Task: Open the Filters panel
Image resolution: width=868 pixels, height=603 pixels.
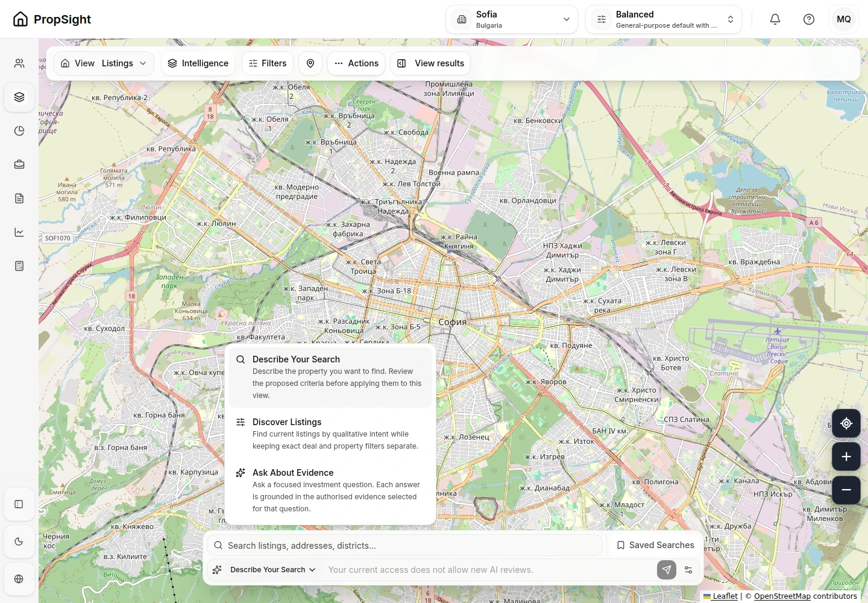Action: tap(268, 63)
